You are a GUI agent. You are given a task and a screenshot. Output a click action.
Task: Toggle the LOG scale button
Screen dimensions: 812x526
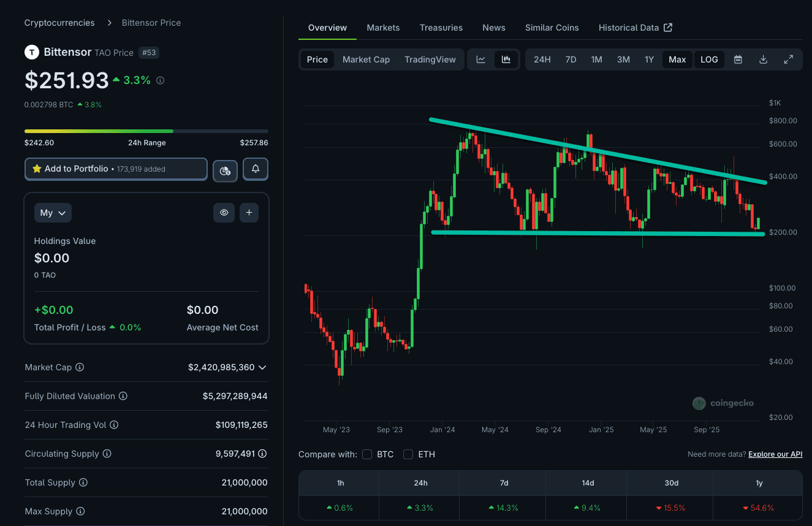pos(709,59)
